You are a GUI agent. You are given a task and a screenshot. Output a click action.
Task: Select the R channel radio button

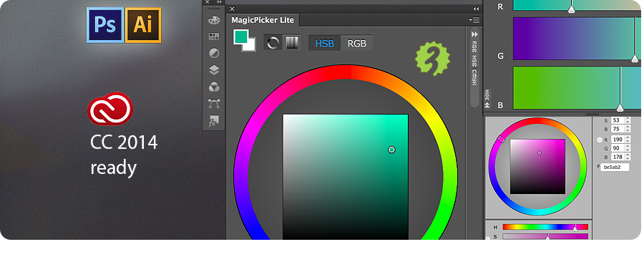point(600,140)
